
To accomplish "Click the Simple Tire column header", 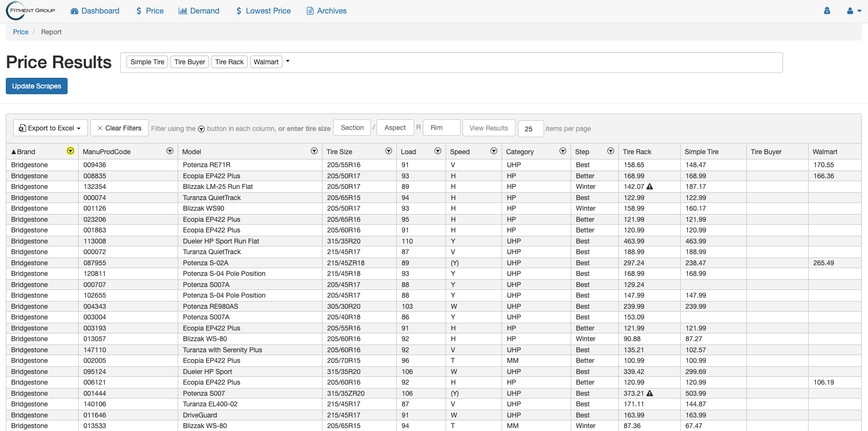I will [701, 152].
